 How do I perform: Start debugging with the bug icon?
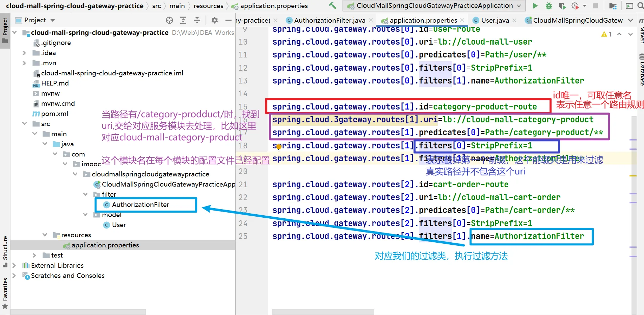(x=549, y=6)
